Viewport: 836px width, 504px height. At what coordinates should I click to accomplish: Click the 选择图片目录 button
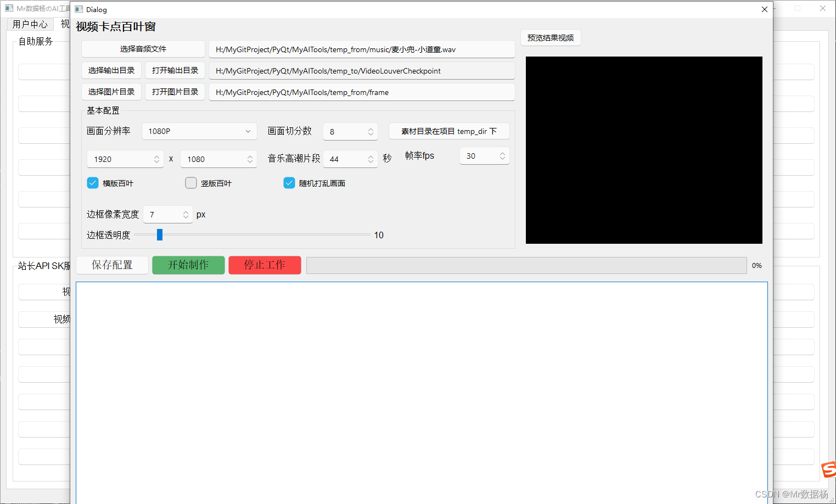111,92
